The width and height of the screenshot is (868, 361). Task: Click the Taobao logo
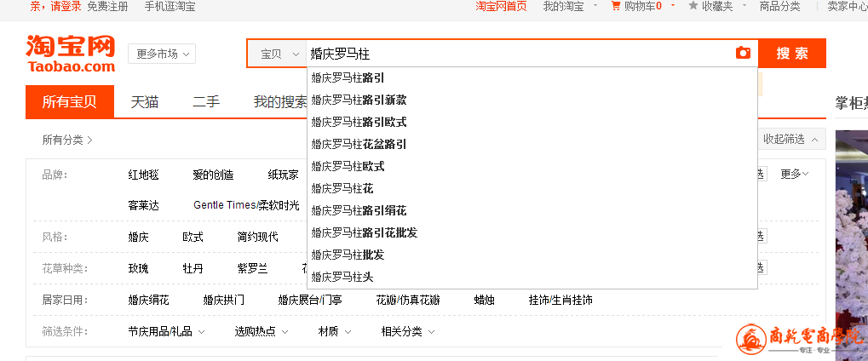pos(70,53)
